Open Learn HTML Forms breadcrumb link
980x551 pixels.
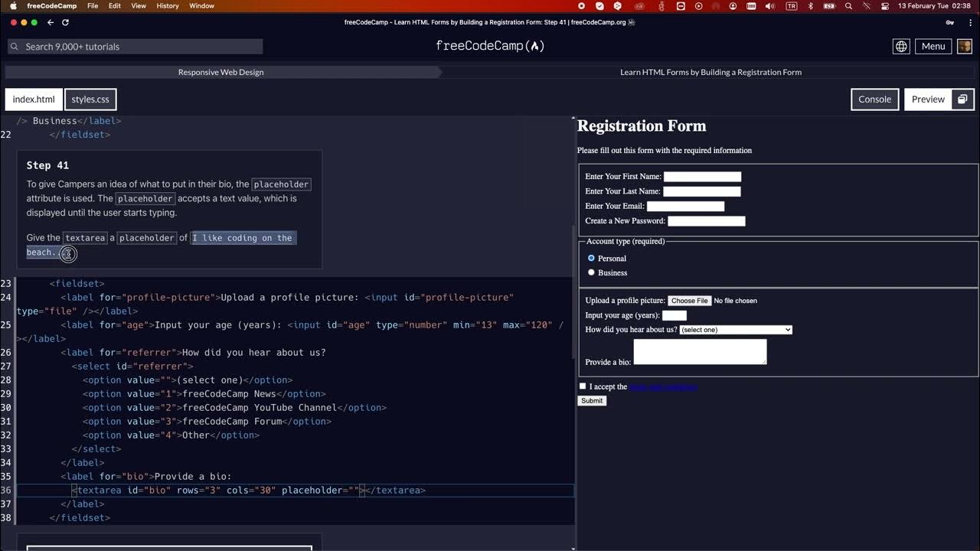click(x=710, y=72)
